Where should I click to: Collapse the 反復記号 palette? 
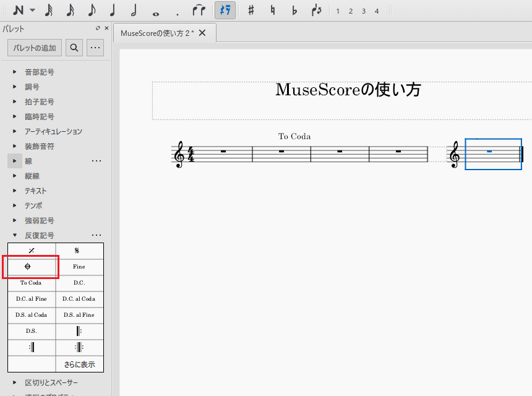15,235
